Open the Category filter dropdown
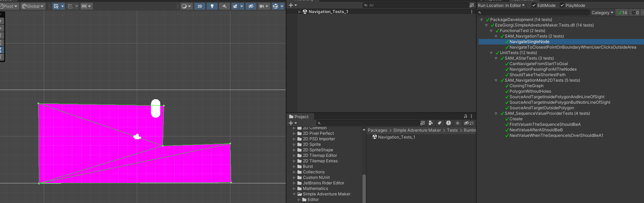This screenshot has width=644, height=203. coord(602,13)
